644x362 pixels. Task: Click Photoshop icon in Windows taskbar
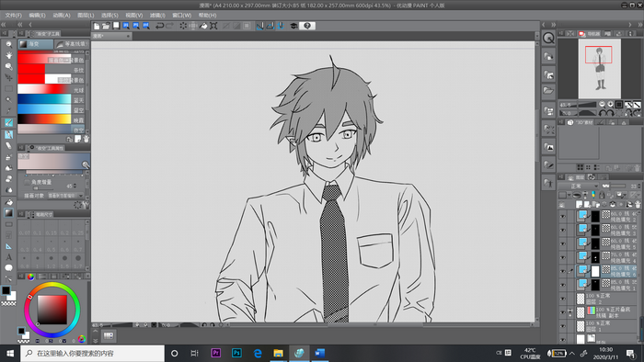[236, 353]
